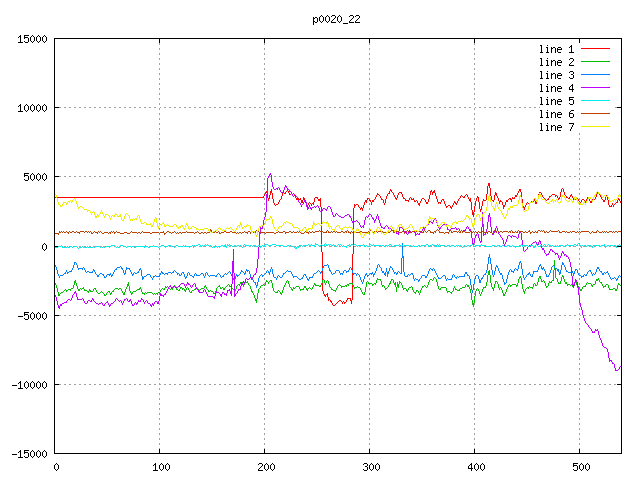
Task: Click the red line 1 legend sample
Action: 595,49
